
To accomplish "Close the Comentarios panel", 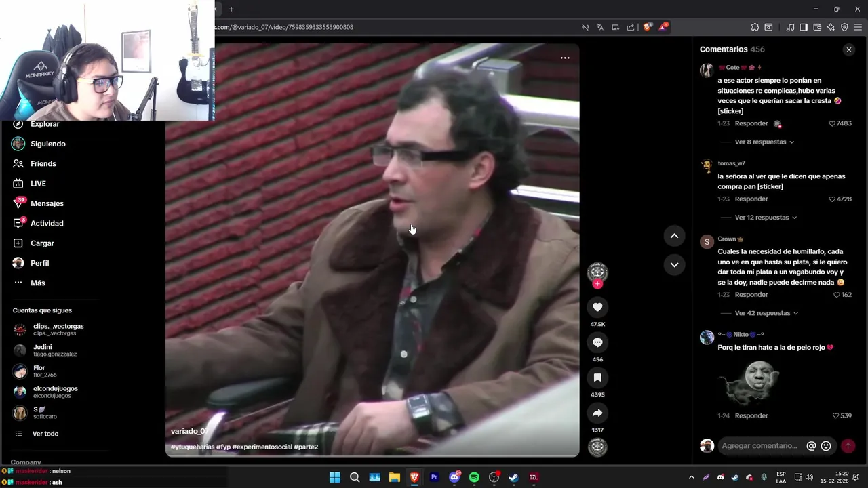I will point(848,49).
